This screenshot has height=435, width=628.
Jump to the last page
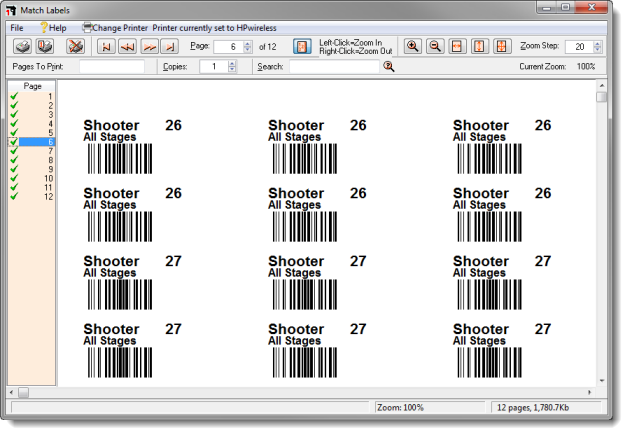click(x=170, y=46)
